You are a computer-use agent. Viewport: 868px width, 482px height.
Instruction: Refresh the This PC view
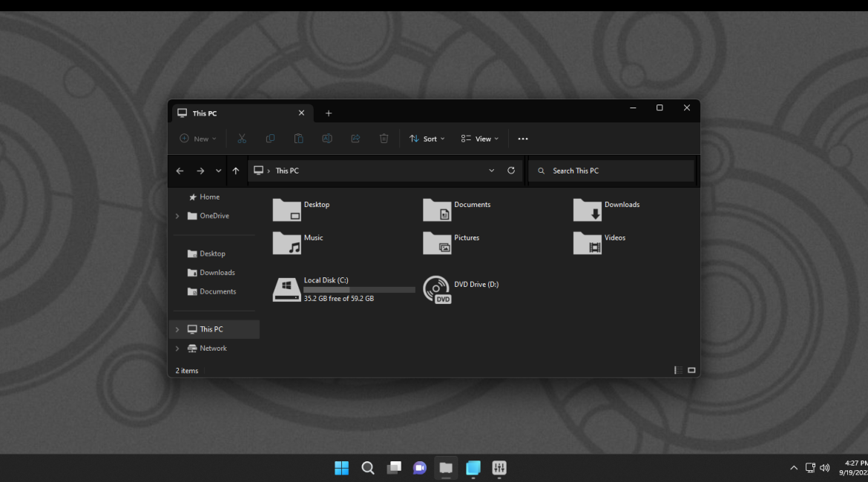[511, 171]
